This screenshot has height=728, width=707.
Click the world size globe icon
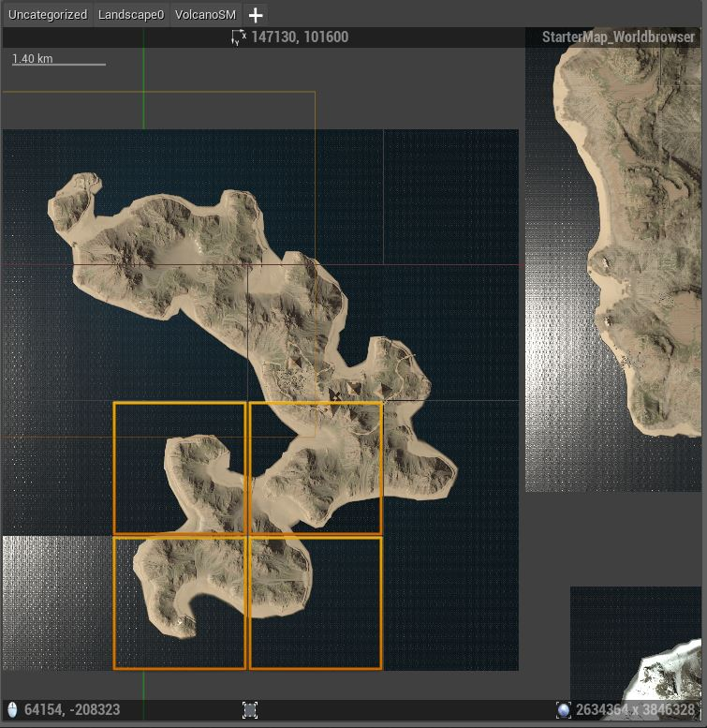(563, 710)
